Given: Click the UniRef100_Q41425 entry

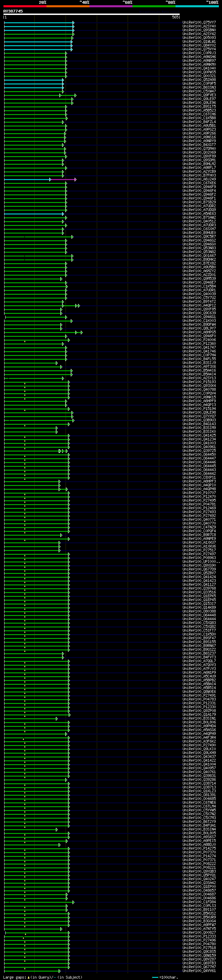Looking at the screenshot, I should coord(199,435).
